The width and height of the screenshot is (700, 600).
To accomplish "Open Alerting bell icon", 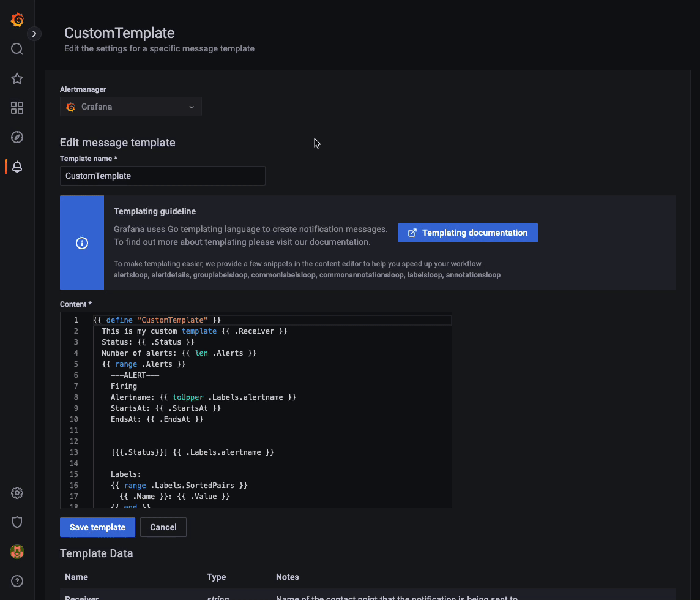I will pos(17,167).
